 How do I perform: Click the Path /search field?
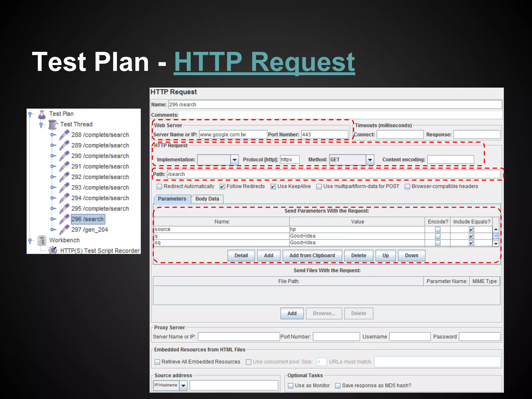334,174
